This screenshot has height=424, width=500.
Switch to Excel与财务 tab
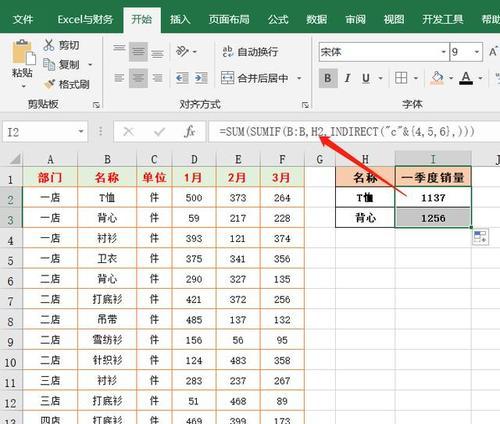pos(85,19)
